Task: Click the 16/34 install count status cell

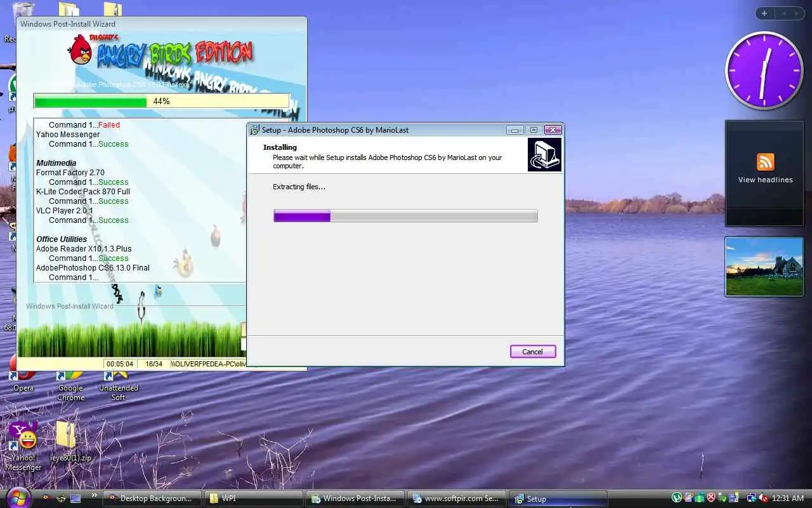Action: [x=154, y=364]
